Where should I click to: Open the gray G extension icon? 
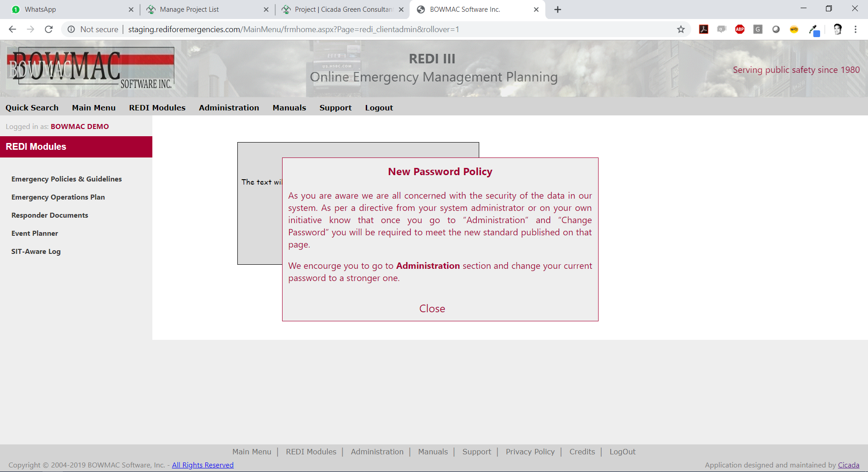(758, 29)
